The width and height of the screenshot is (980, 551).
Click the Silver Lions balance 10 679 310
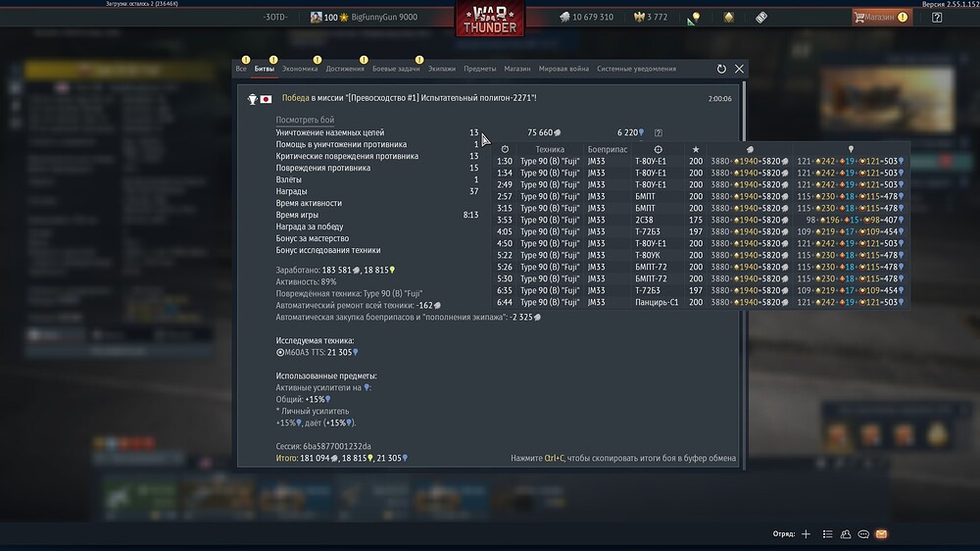[x=586, y=18]
